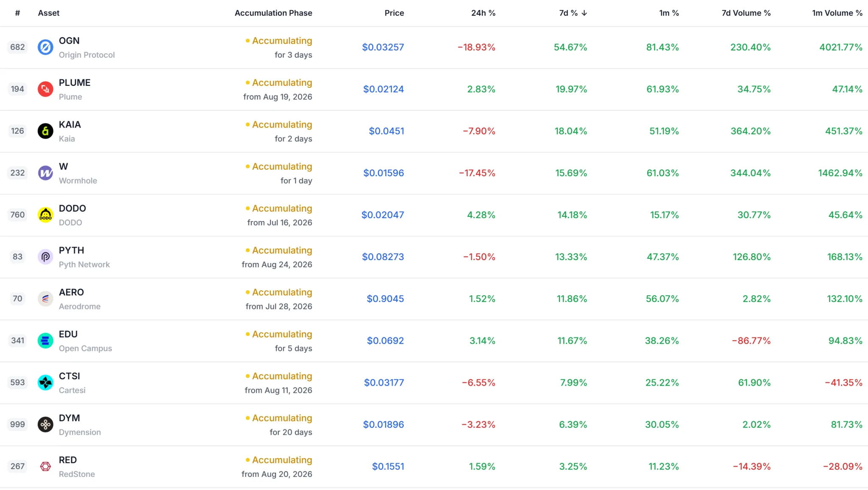Open the PLUME asset name link
Image resolution: width=868 pixels, height=490 pixels.
(75, 83)
